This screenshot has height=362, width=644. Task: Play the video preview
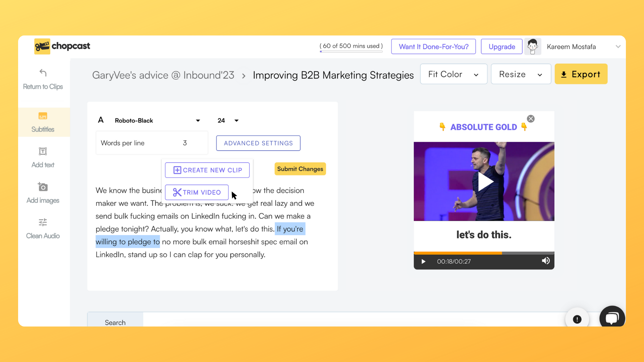click(x=484, y=181)
